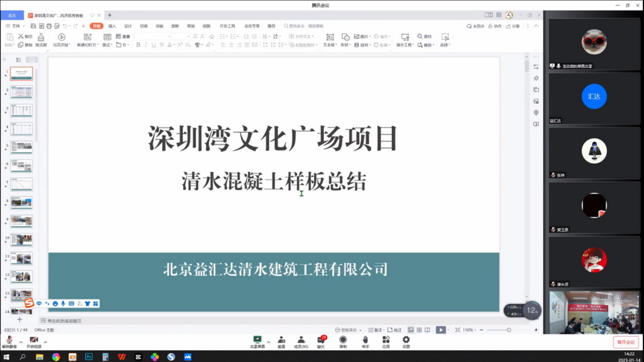
Task: Click the Picture (图片) insert icon
Action: click(x=357, y=37)
